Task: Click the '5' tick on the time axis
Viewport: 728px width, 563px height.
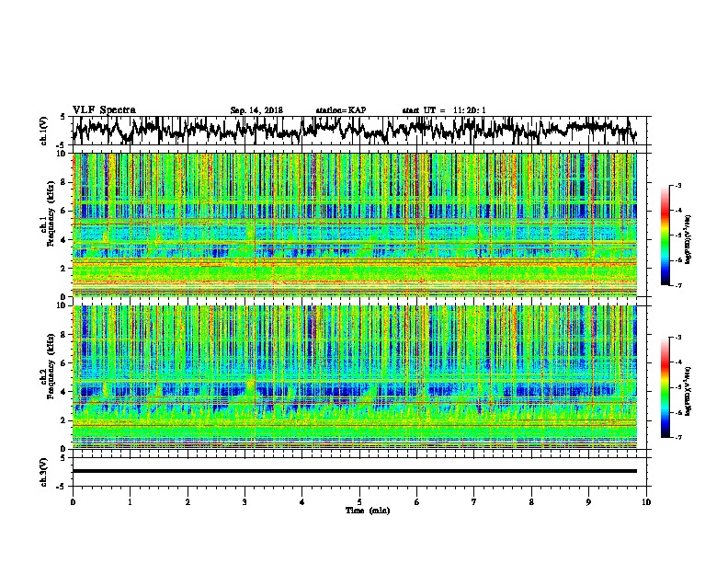Action: (359, 502)
